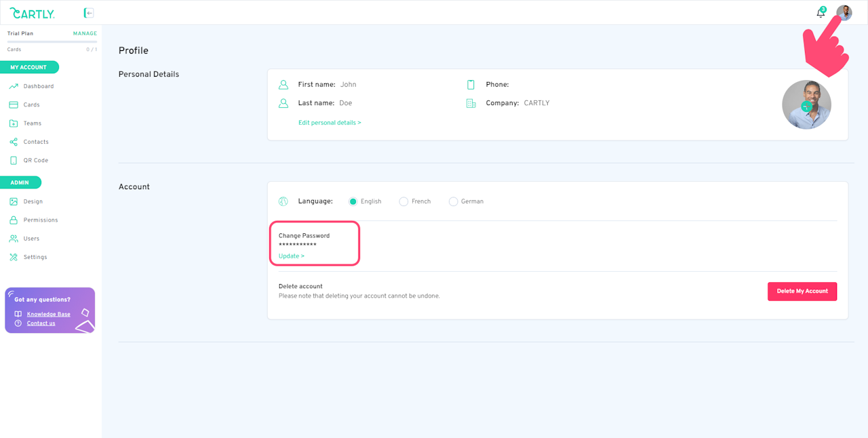The image size is (868, 438).
Task: Click the edit badge on the profile photo
Action: pyautogui.click(x=806, y=106)
